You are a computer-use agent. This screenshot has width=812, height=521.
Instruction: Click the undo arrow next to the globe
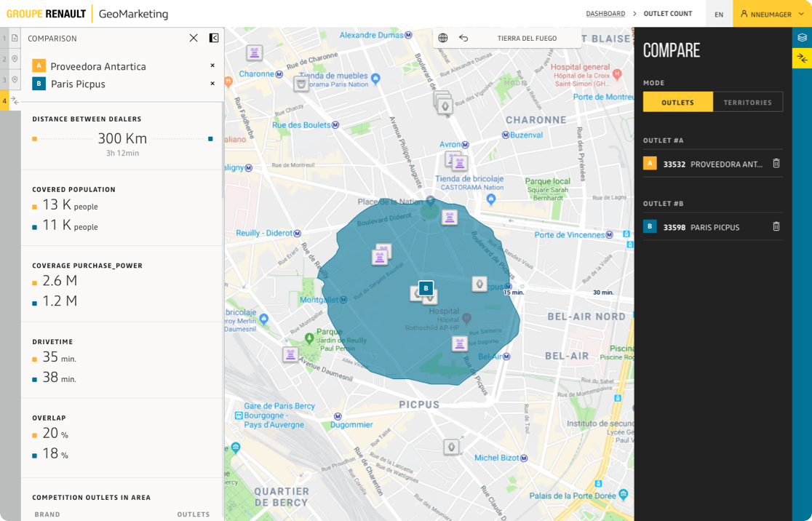[x=464, y=37]
